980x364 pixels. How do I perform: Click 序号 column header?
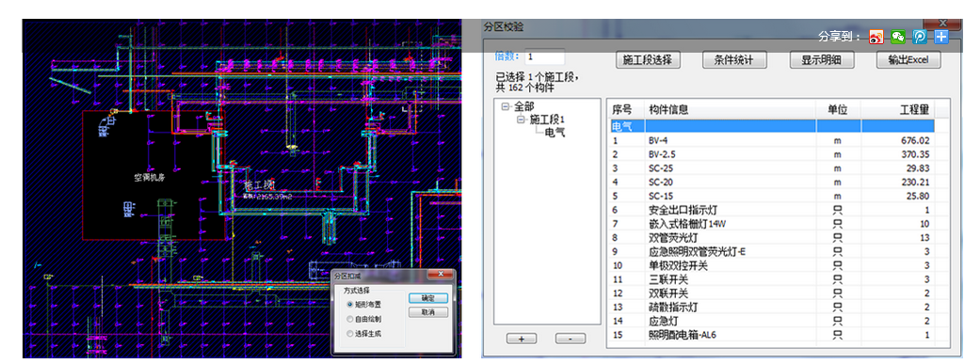[622, 110]
